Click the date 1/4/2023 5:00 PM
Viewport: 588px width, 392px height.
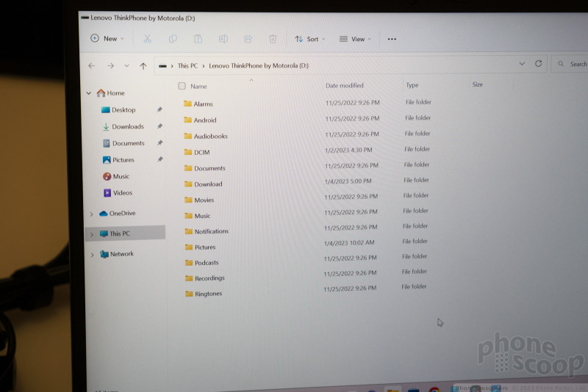tap(348, 181)
